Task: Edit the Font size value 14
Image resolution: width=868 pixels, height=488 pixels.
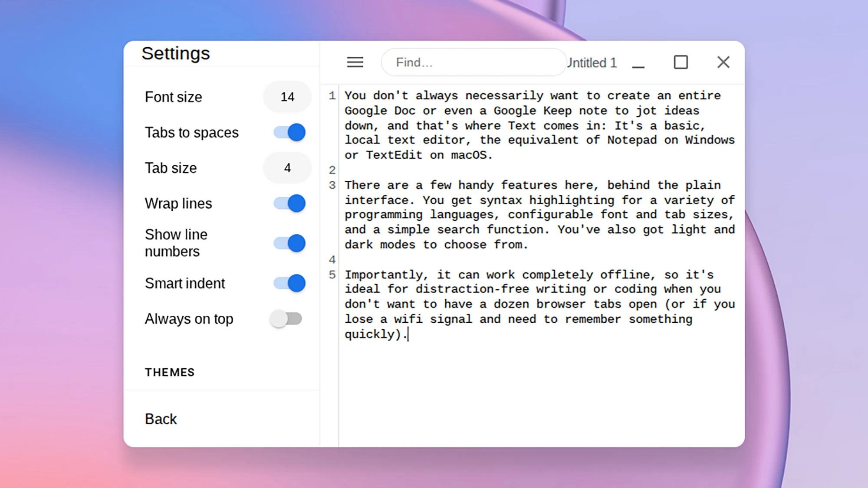Action: click(287, 97)
